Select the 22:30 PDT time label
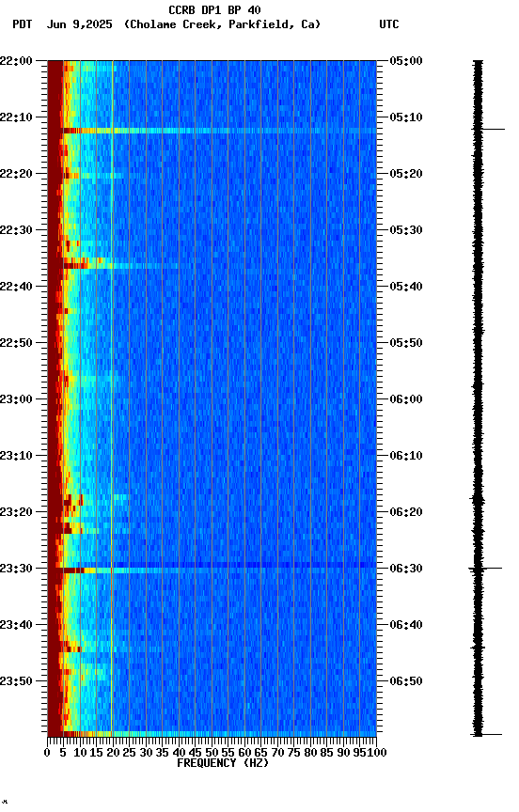The image size is (519, 812). pos(17,230)
